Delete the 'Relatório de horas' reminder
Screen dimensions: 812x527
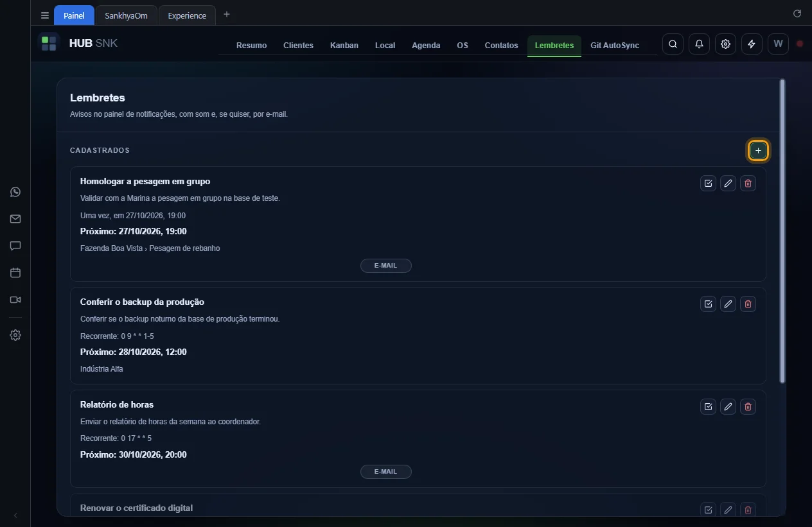[x=748, y=407]
